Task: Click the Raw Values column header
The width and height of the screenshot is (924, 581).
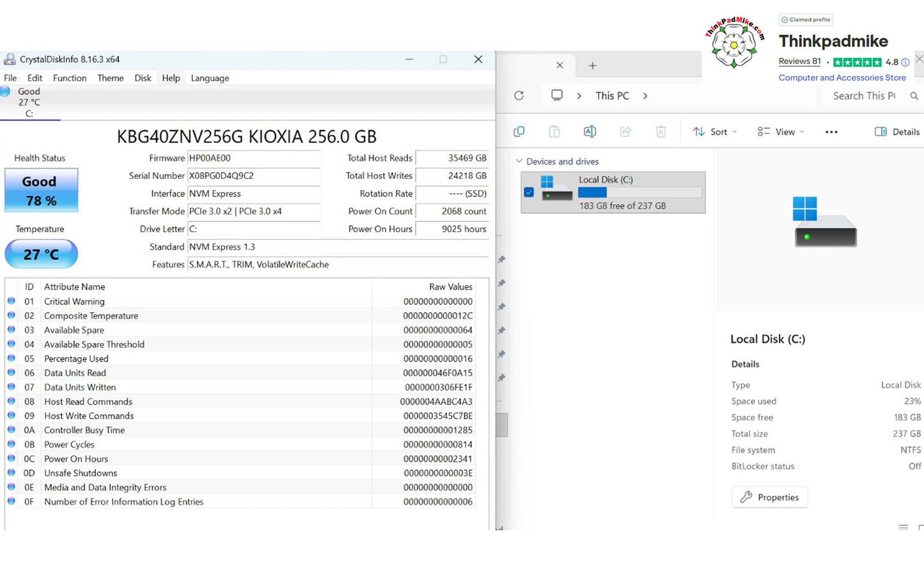Action: (450, 287)
